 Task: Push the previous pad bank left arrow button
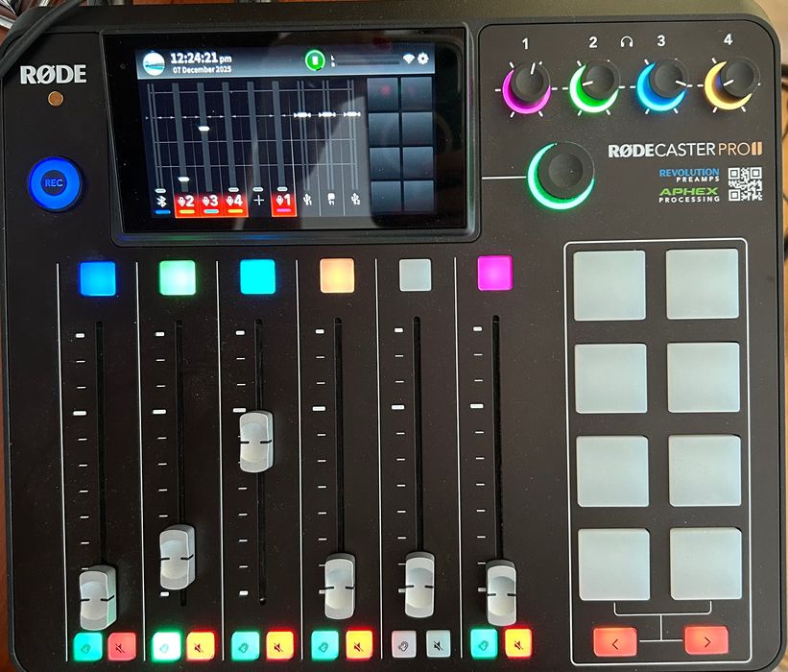[x=615, y=642]
